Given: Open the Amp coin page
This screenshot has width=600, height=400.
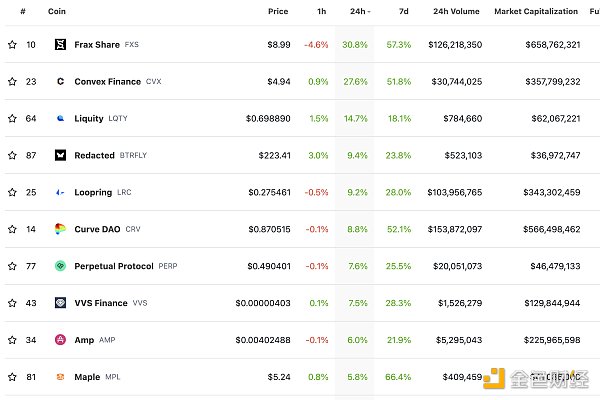Looking at the screenshot, I should coord(84,340).
